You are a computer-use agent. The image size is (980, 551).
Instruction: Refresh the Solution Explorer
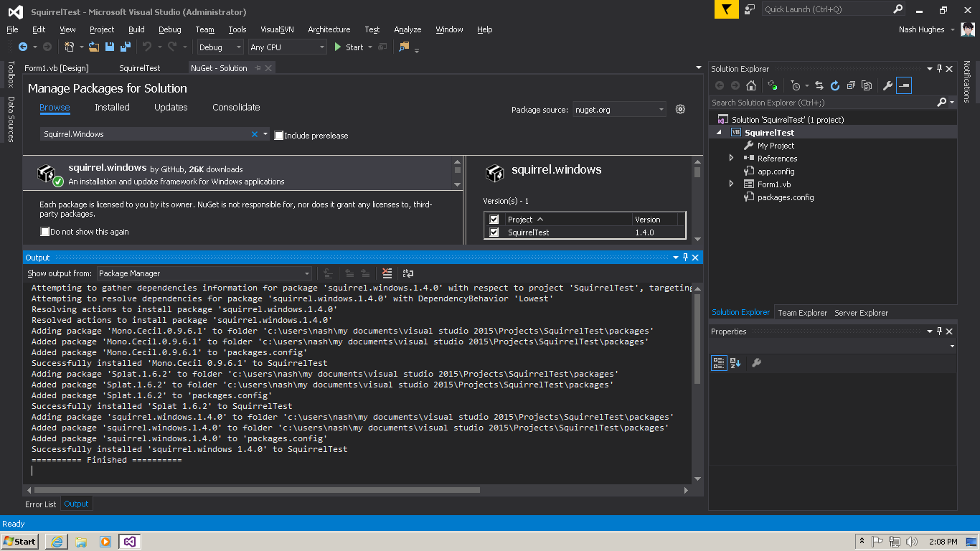(835, 85)
